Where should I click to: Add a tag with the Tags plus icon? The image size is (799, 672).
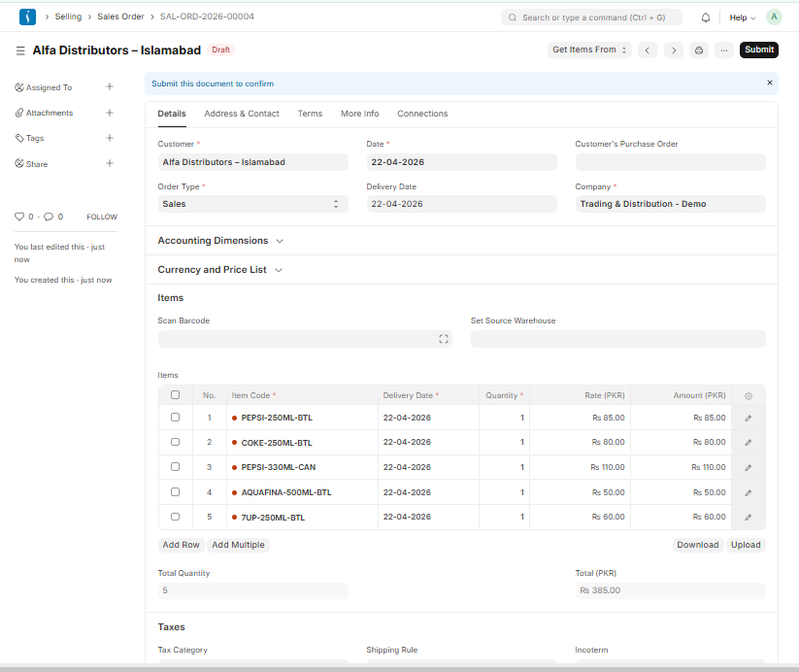[110, 137]
